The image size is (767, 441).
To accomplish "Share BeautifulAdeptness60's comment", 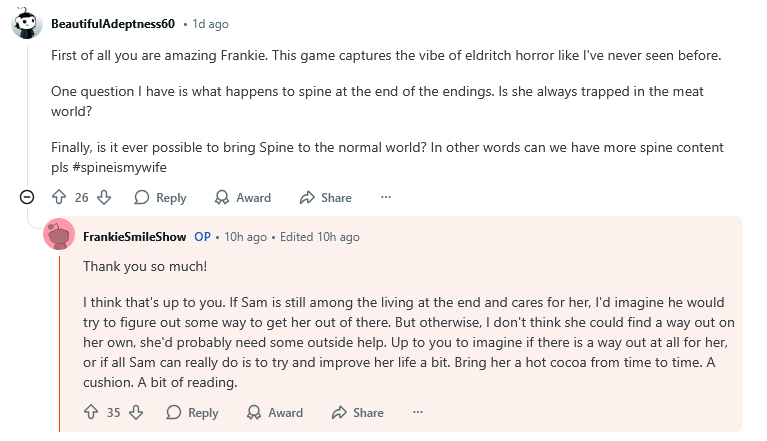I will [x=325, y=198].
